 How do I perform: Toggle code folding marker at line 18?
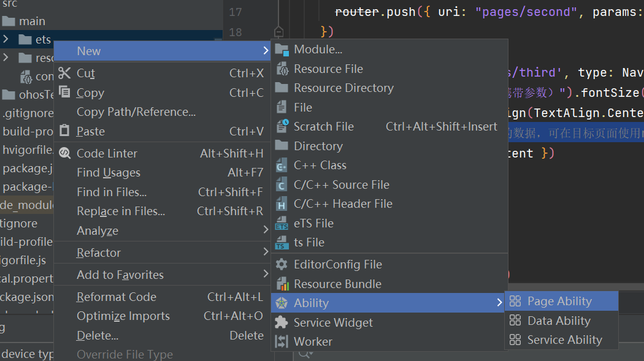click(278, 32)
